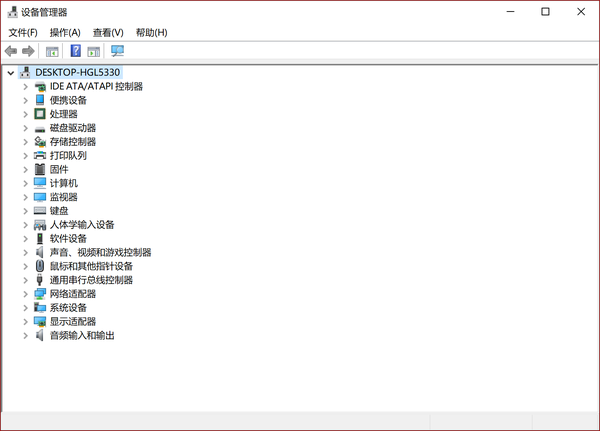600x431 pixels.
Task: Click the IDE ATA/ATAPI 控制器 device icon
Action: click(x=40, y=87)
